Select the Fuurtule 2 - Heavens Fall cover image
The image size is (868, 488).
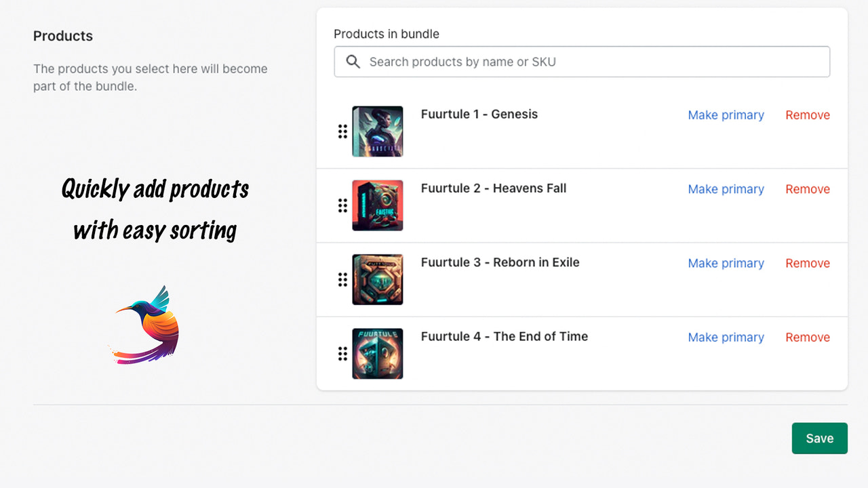pyautogui.click(x=378, y=205)
